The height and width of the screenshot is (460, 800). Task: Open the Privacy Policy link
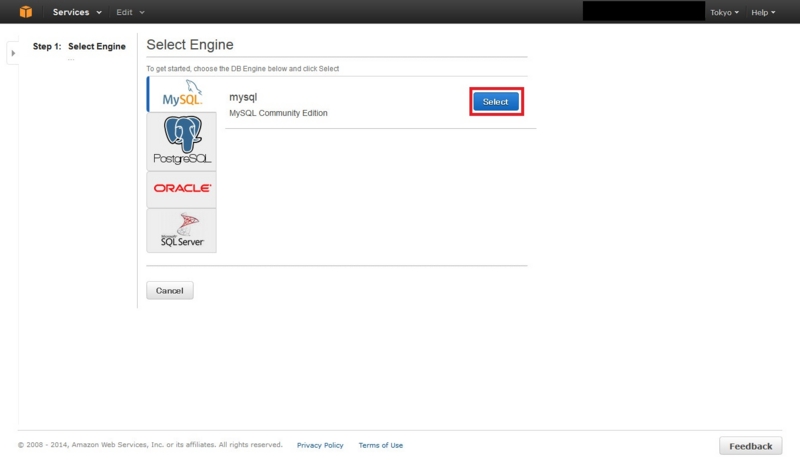320,445
